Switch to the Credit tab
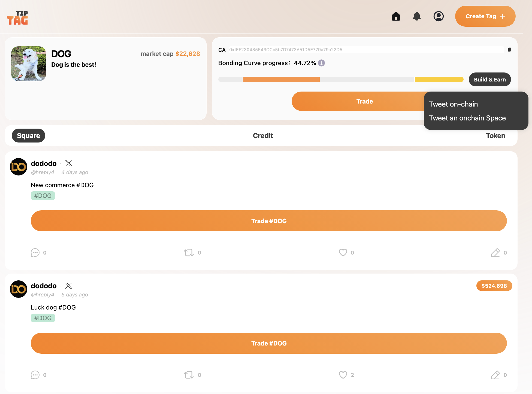The height and width of the screenshot is (394, 532). pyautogui.click(x=263, y=136)
